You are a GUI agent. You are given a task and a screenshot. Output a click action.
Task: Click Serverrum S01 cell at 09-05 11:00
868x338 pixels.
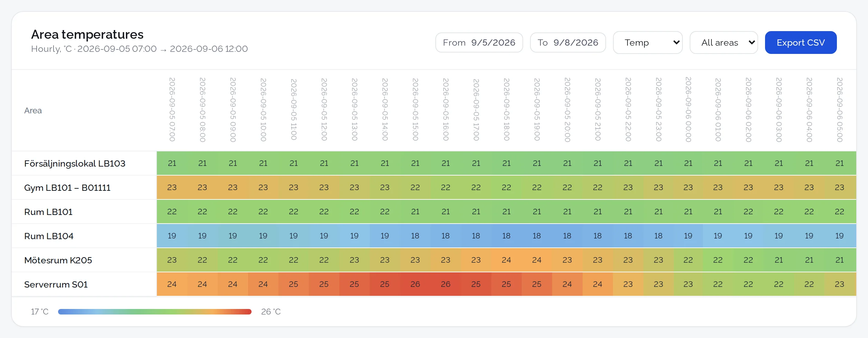pos(294,284)
